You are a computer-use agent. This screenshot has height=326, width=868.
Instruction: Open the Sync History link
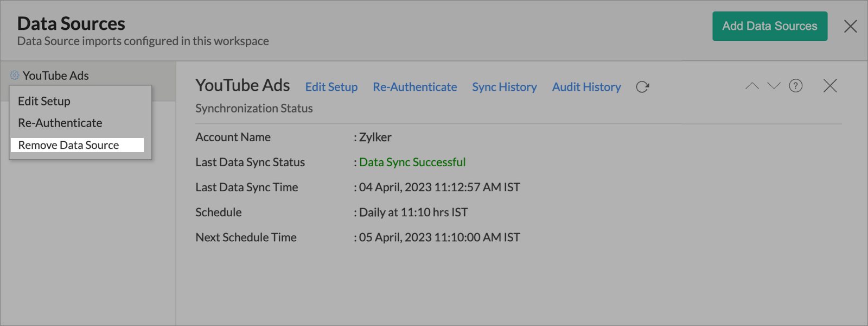pos(505,87)
